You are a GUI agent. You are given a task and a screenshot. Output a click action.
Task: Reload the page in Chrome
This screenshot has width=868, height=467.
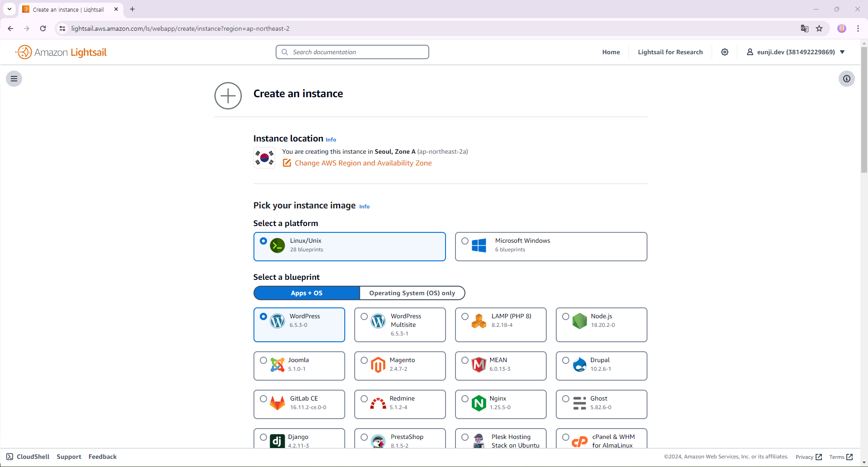(x=43, y=28)
